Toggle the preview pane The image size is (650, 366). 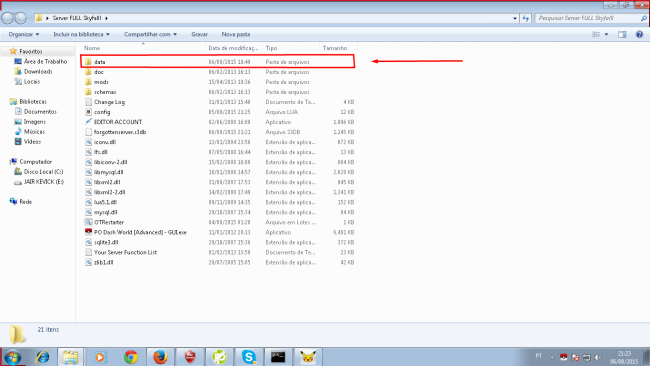tap(622, 34)
